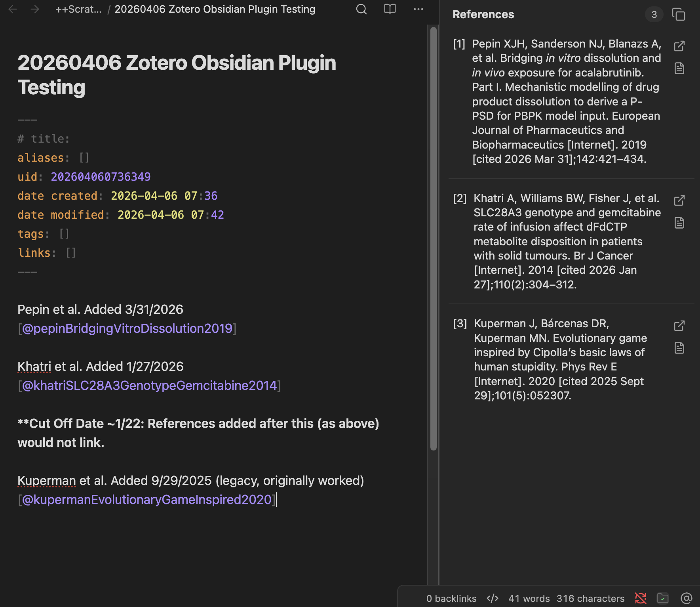Click the editor vertical scrollbar
700x607 pixels.
434,238
